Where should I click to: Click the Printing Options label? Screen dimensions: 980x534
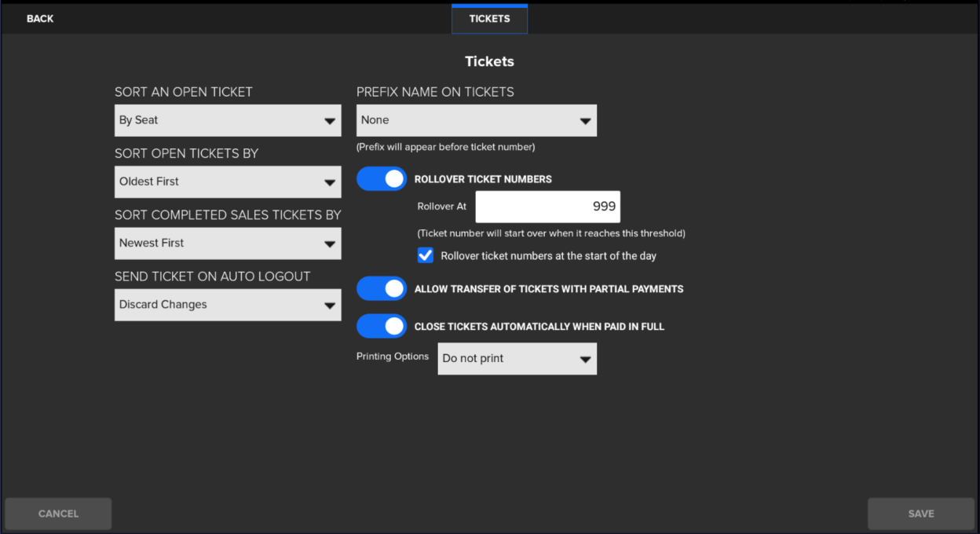click(393, 357)
